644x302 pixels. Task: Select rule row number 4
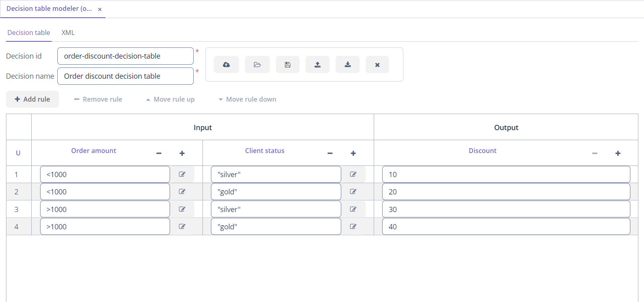click(x=16, y=226)
